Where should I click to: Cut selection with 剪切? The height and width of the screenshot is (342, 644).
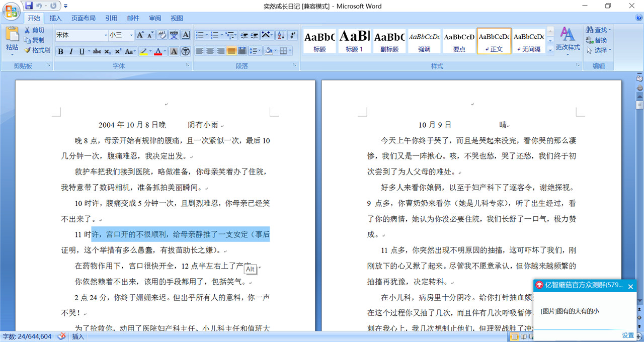(34, 30)
